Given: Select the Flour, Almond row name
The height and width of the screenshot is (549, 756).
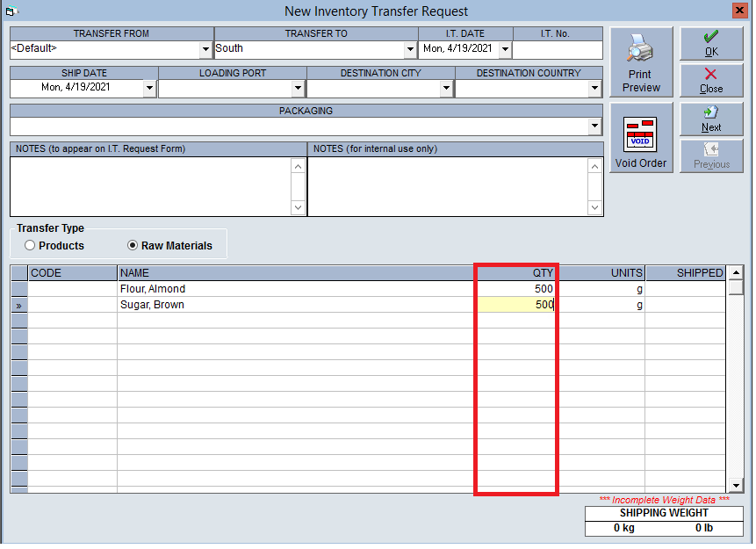Looking at the screenshot, I should tap(154, 290).
